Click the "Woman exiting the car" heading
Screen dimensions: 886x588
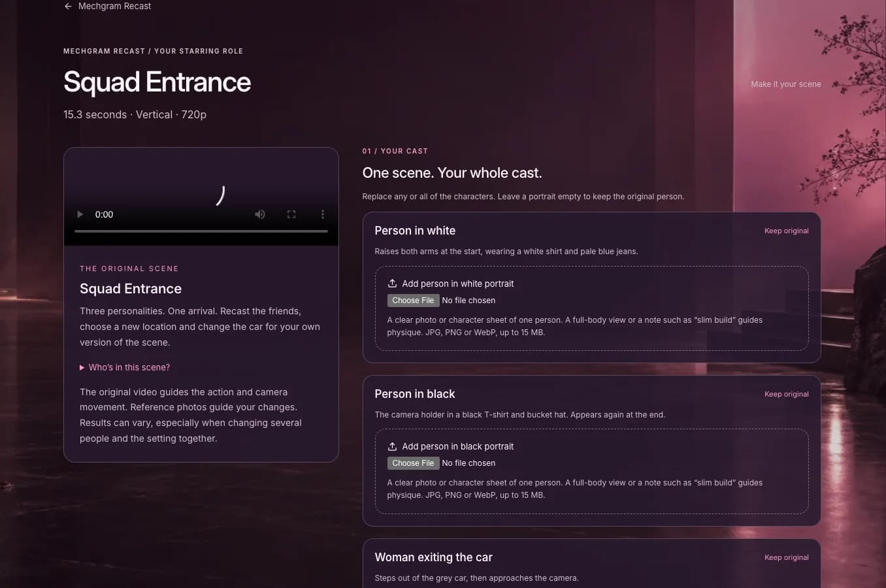point(433,557)
